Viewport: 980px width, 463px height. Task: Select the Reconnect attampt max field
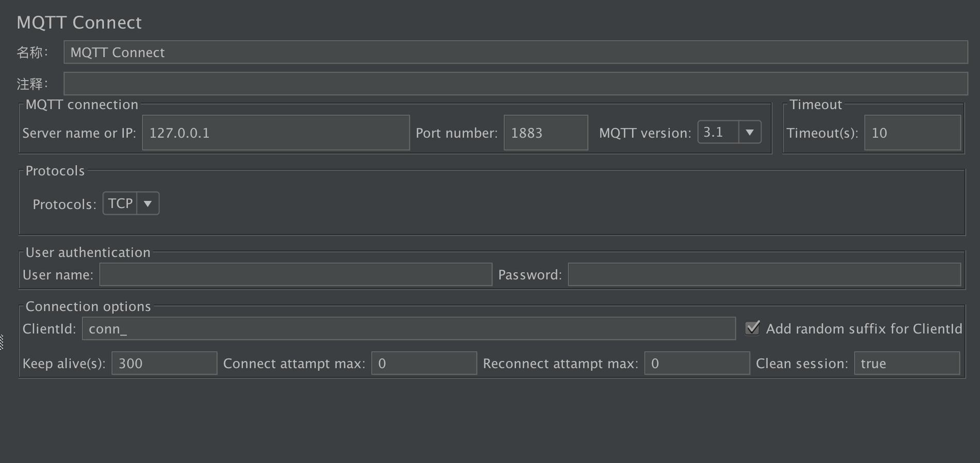click(x=697, y=363)
